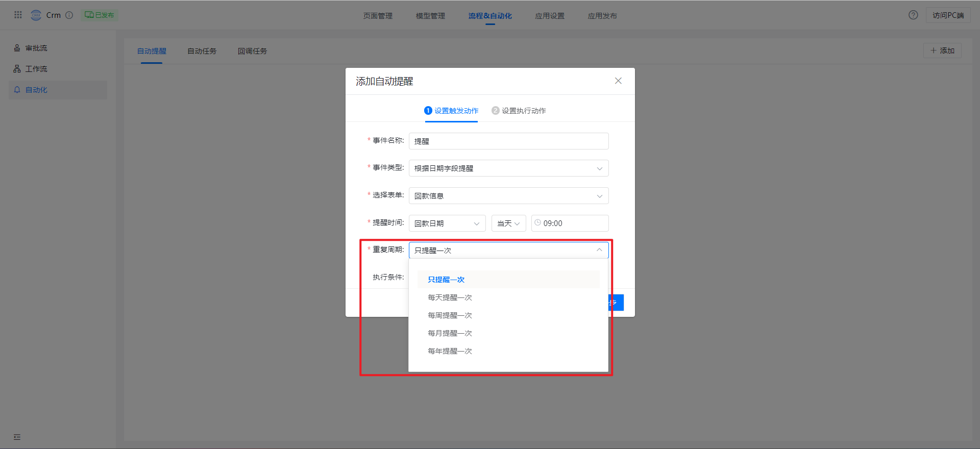Collapse the sidebar with bottom menu icon
This screenshot has height=449, width=980.
pos(17,437)
